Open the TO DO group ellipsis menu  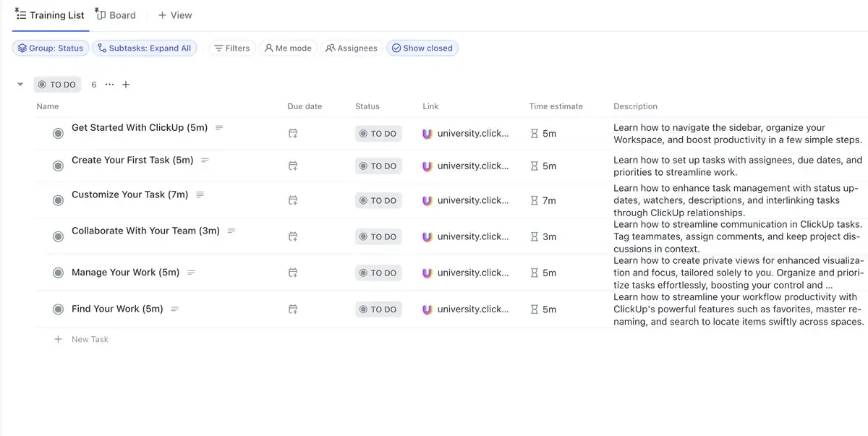(x=109, y=85)
